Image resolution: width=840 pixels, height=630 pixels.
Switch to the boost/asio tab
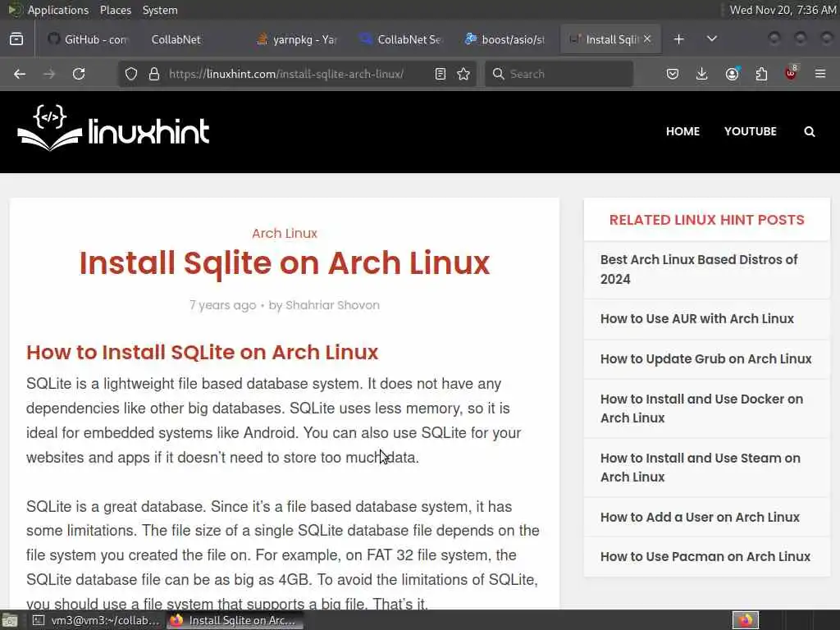[x=504, y=39]
